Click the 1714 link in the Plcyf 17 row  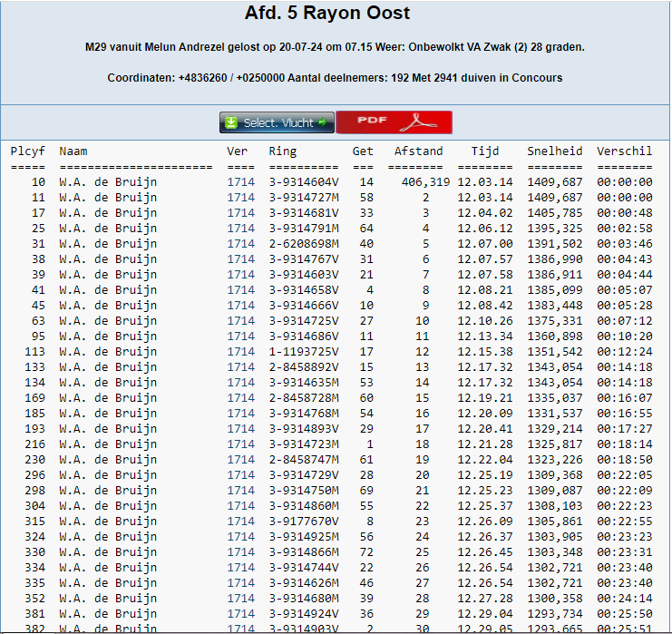point(240,213)
